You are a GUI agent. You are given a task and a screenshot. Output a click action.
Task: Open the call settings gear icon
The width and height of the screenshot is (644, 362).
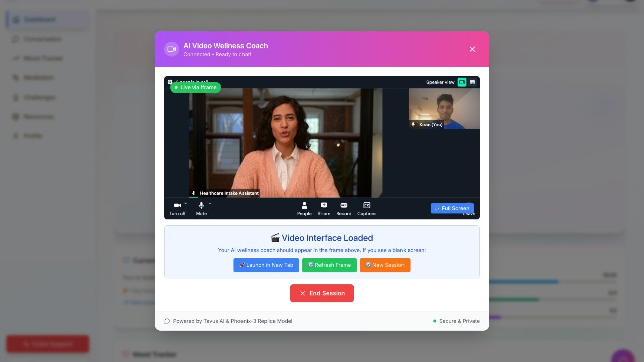click(x=170, y=82)
